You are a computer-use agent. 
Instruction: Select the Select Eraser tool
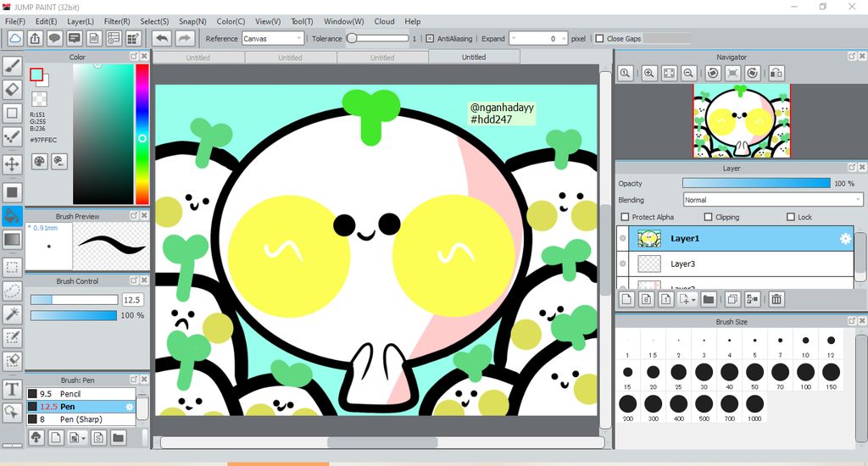click(x=12, y=360)
